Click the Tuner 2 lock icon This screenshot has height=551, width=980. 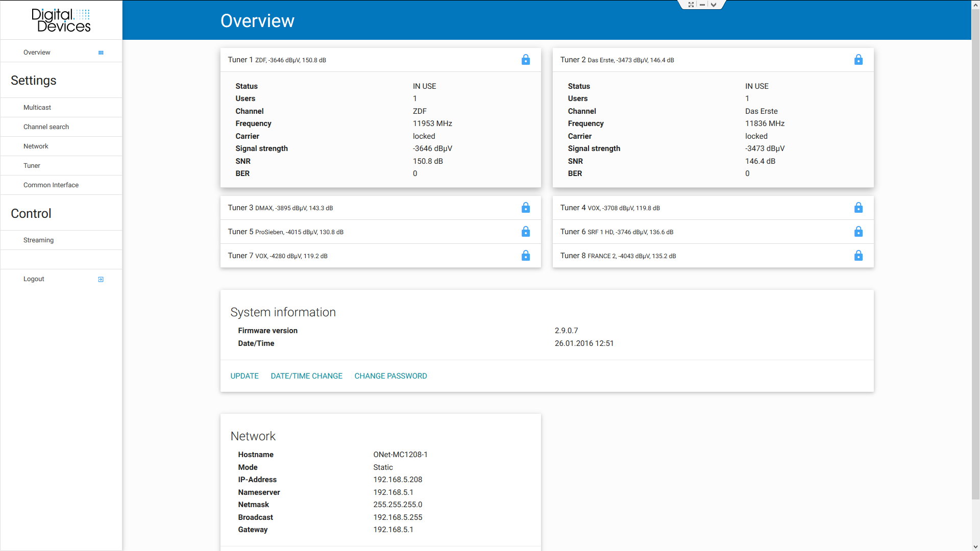[x=858, y=60]
